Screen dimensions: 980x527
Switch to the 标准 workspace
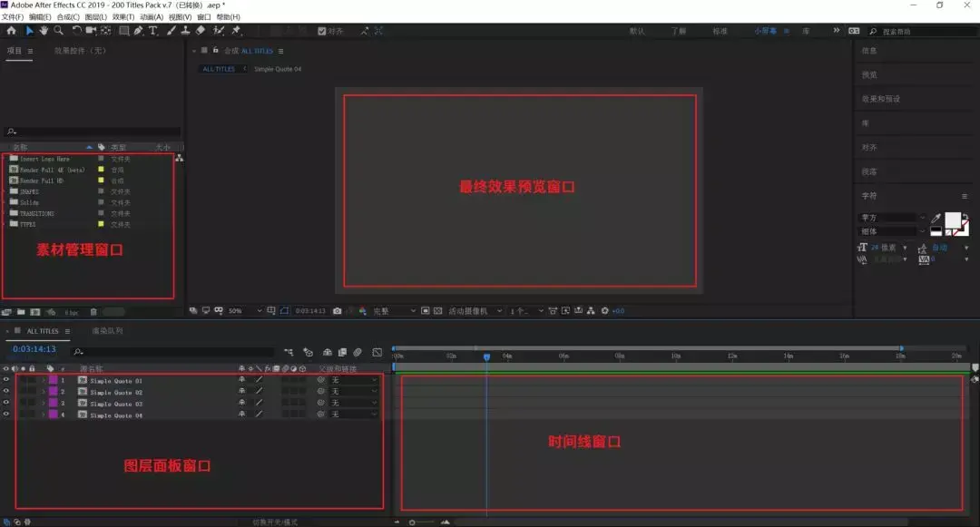(720, 31)
